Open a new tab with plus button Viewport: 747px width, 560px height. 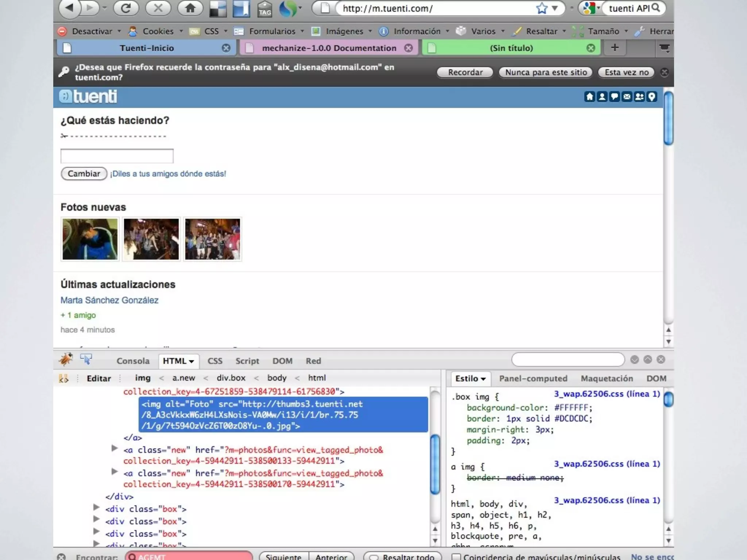pyautogui.click(x=615, y=48)
